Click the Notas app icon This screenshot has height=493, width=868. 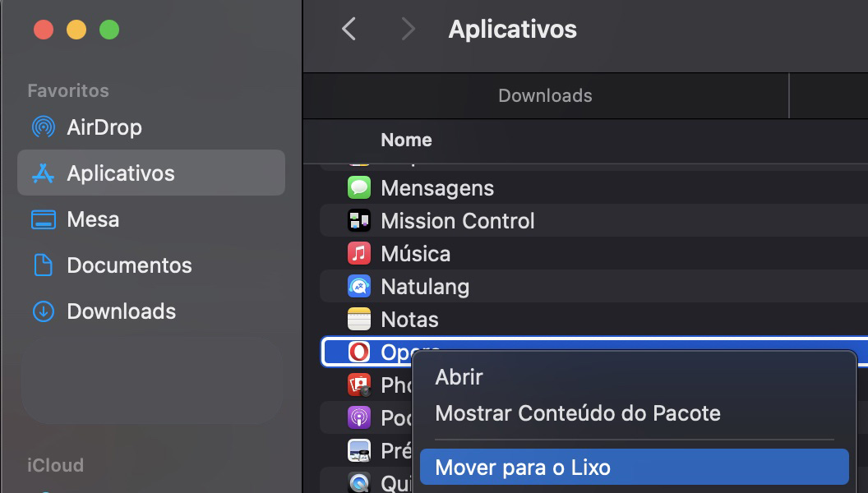pyautogui.click(x=359, y=319)
